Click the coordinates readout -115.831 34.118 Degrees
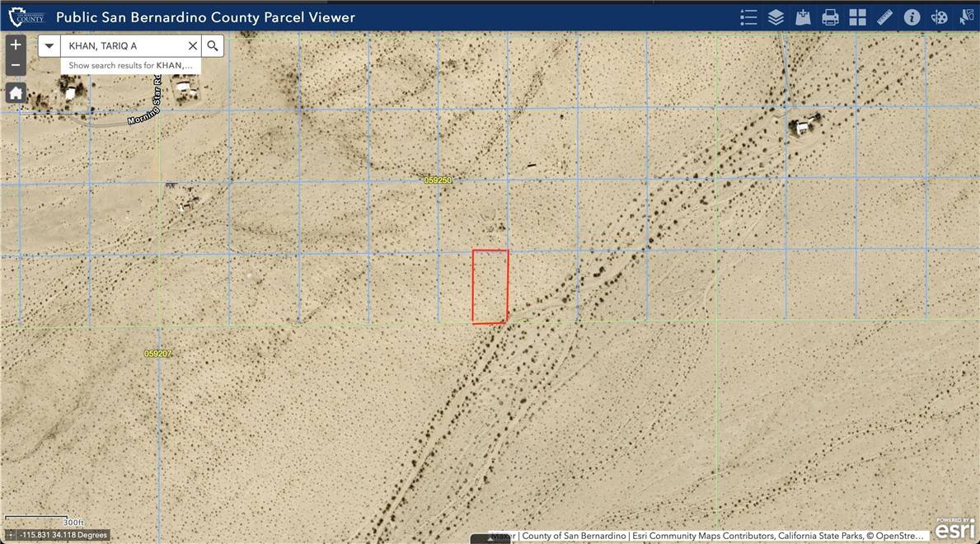Viewport: 980px width, 544px height. click(63, 535)
